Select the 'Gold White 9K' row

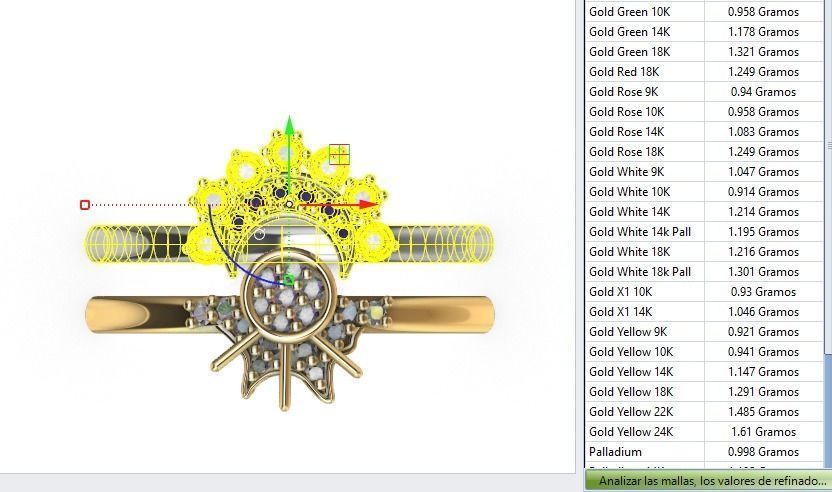tap(704, 172)
